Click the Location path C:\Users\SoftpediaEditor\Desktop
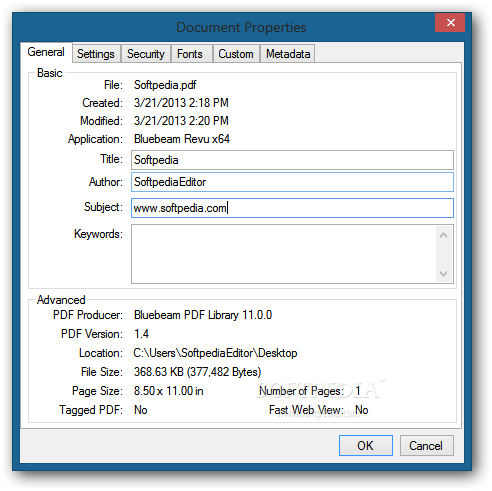The image size is (492, 491). 215,353
